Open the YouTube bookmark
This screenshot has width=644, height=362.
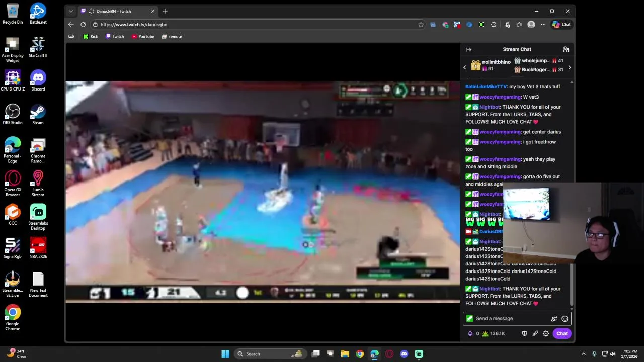click(x=143, y=36)
